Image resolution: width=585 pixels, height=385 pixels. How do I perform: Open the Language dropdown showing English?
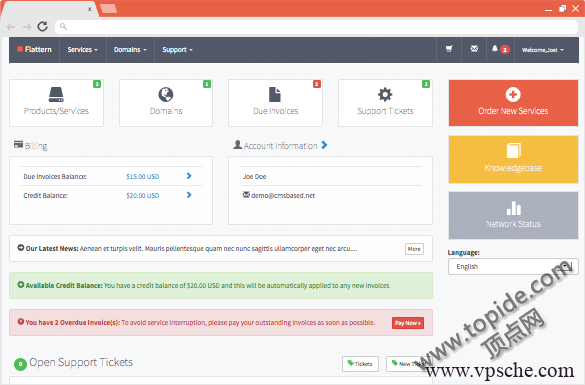pyautogui.click(x=513, y=266)
